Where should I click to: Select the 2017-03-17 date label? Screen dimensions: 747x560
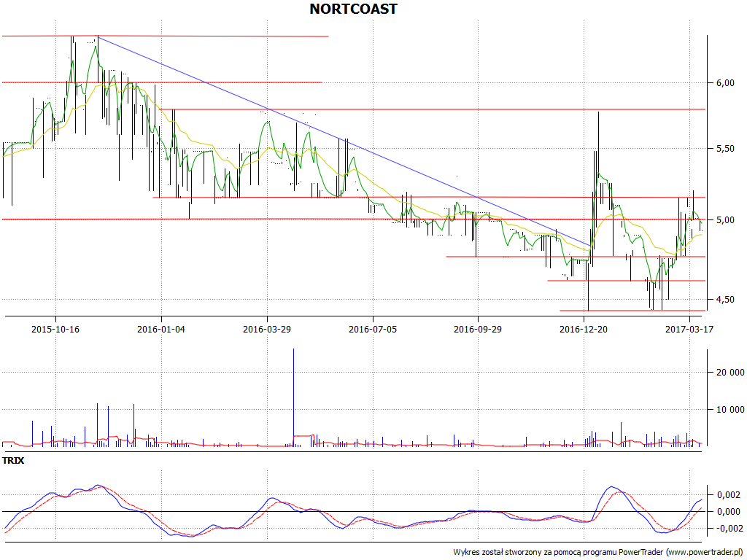[x=689, y=329]
